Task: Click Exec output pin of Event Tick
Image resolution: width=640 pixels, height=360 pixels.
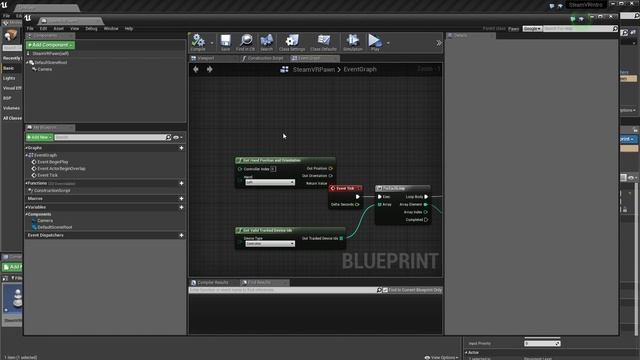Action: pos(358,197)
